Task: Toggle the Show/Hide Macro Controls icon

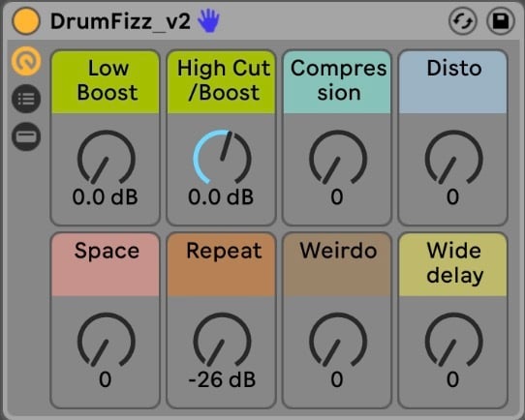Action: point(26,61)
